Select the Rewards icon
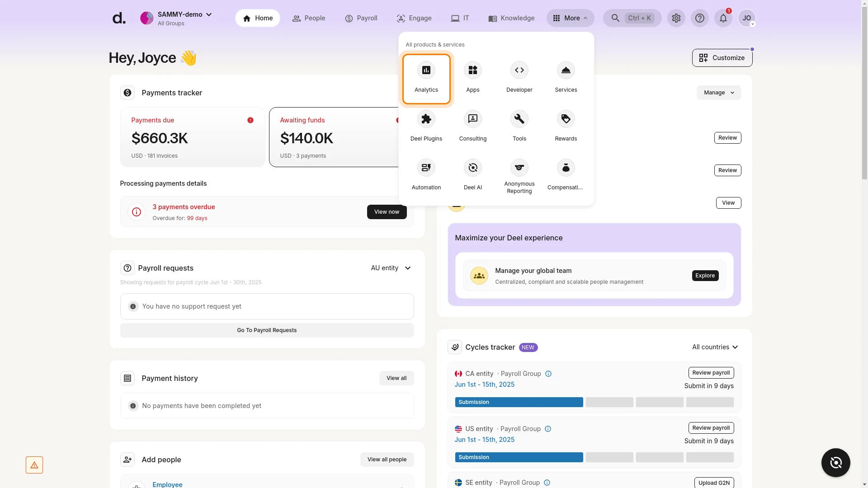868x488 pixels. pyautogui.click(x=566, y=126)
